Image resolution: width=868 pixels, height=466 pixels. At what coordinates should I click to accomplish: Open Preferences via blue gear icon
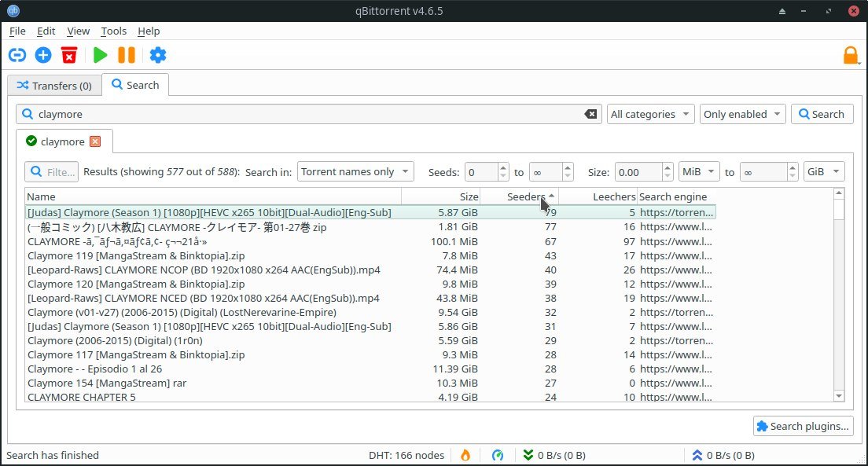158,55
